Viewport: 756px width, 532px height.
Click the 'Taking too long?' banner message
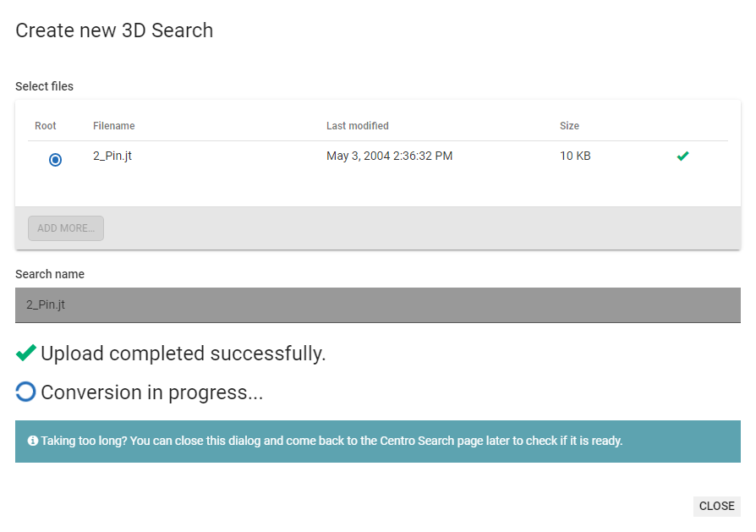coord(331,441)
